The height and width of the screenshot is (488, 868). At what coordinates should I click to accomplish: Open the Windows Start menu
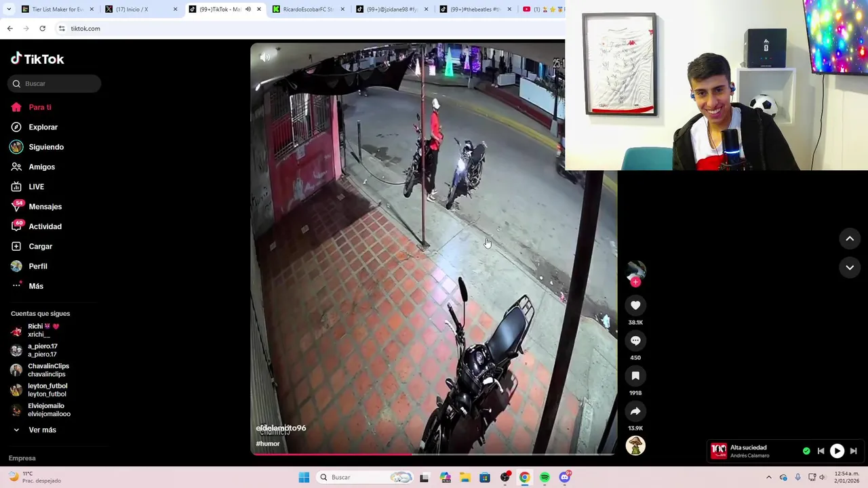tap(304, 477)
